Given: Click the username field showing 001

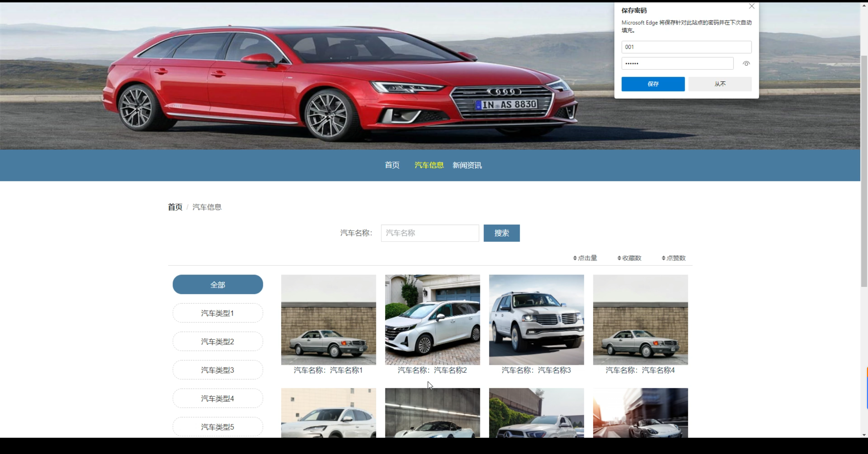Looking at the screenshot, I should [686, 47].
